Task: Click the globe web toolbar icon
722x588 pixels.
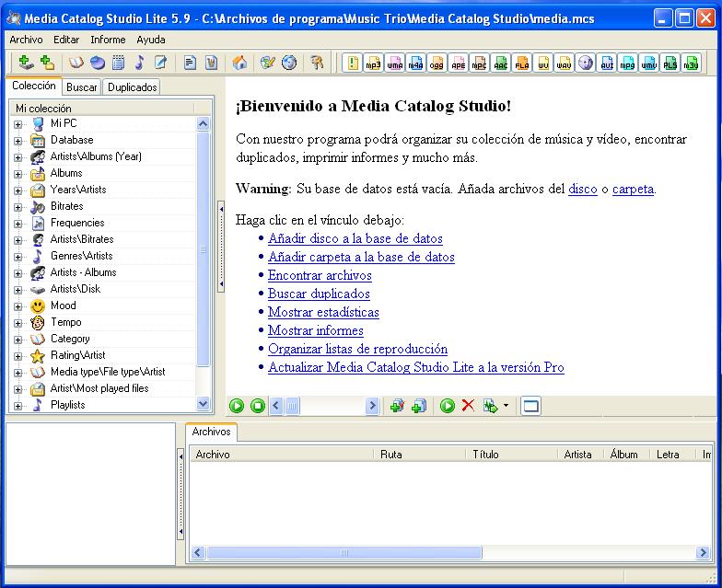Action: tap(289, 63)
